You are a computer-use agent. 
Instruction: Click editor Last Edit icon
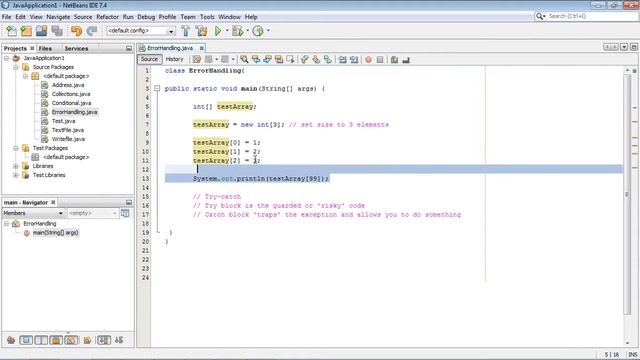[x=197, y=60]
